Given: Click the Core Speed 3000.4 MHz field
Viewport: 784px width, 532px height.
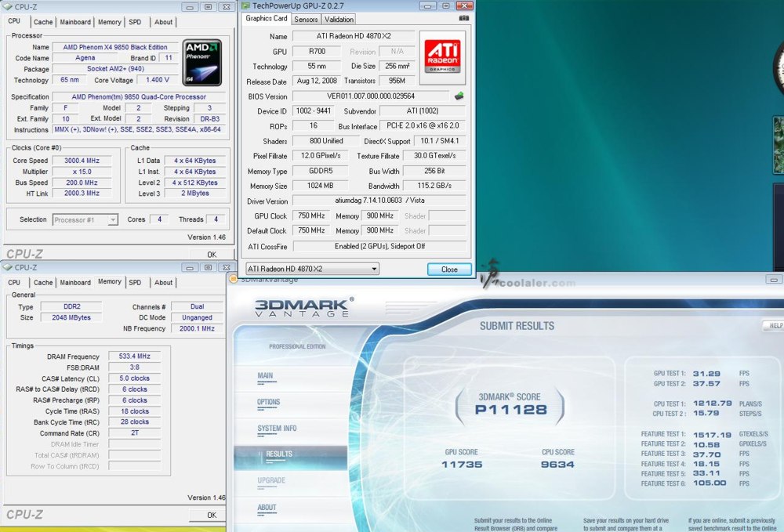Looking at the screenshot, I should (x=82, y=161).
